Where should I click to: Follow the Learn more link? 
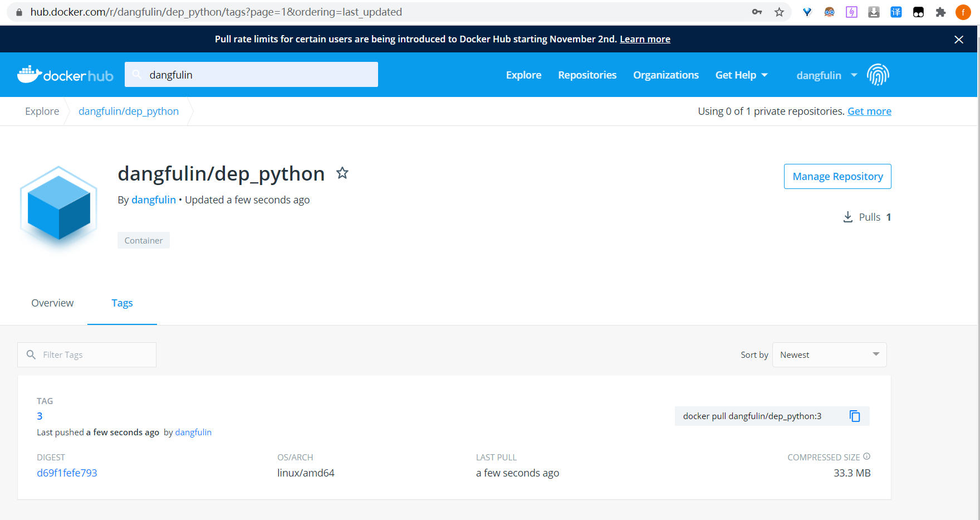[645, 39]
